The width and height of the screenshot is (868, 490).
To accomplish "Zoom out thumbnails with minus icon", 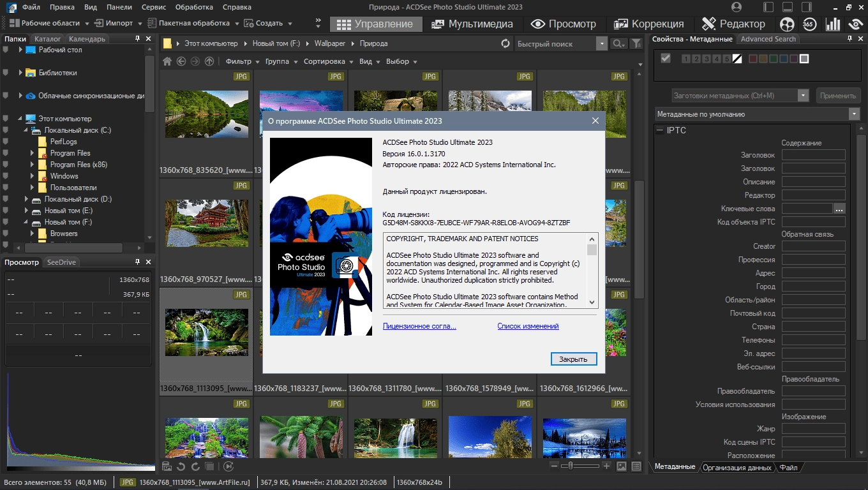I will 555,466.
